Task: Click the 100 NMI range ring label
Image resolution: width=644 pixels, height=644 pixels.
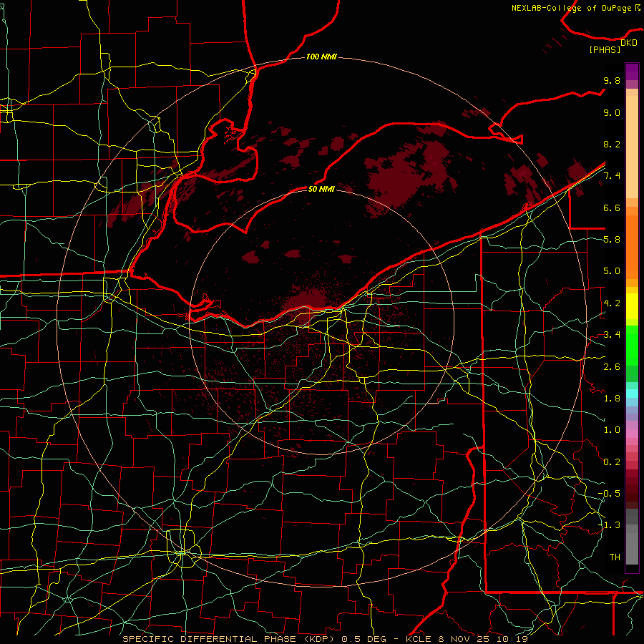Action: pos(321,57)
